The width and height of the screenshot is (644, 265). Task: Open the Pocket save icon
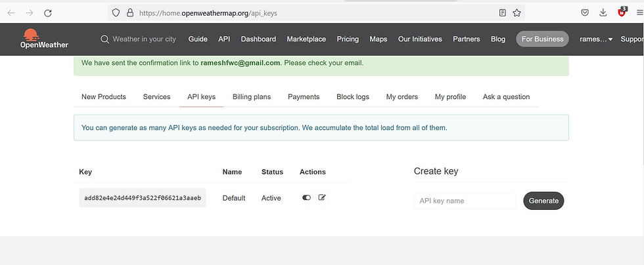[585, 12]
